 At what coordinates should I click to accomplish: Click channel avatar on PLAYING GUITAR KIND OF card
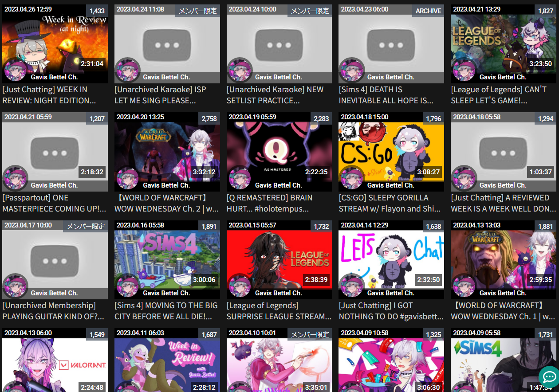coord(16,286)
